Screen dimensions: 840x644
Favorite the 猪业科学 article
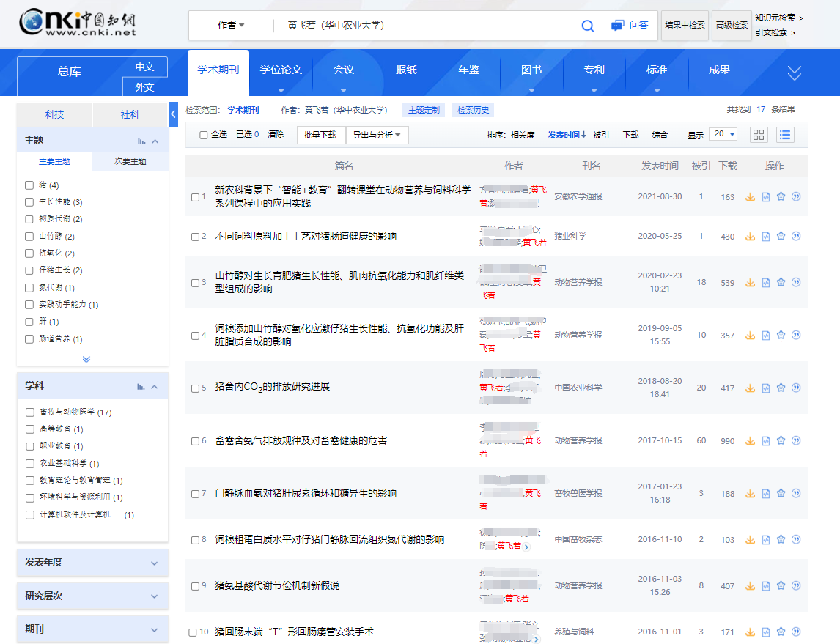(x=781, y=236)
